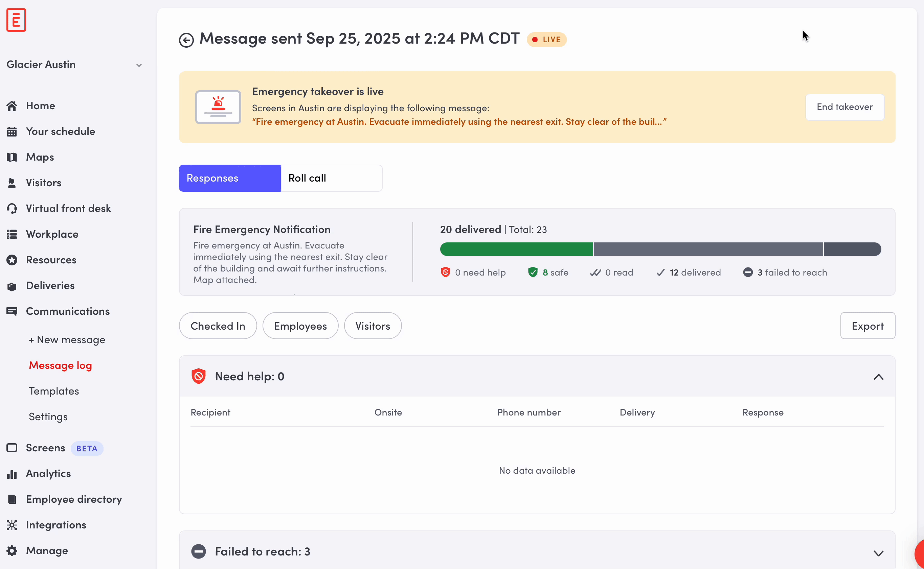Click the double-check read icon
The image size is (924, 569).
596,272
